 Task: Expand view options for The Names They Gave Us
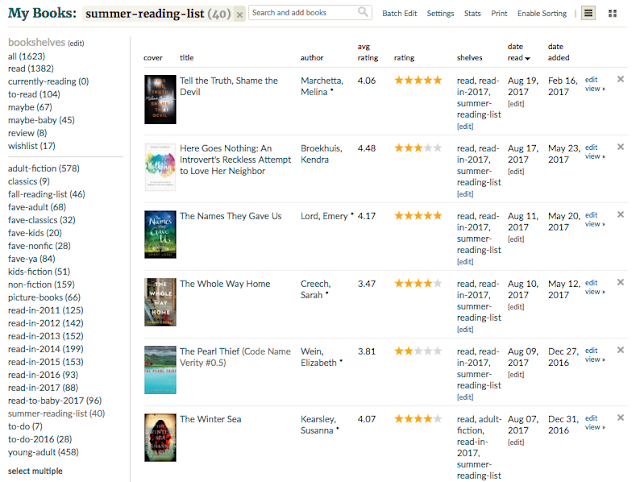(594, 224)
